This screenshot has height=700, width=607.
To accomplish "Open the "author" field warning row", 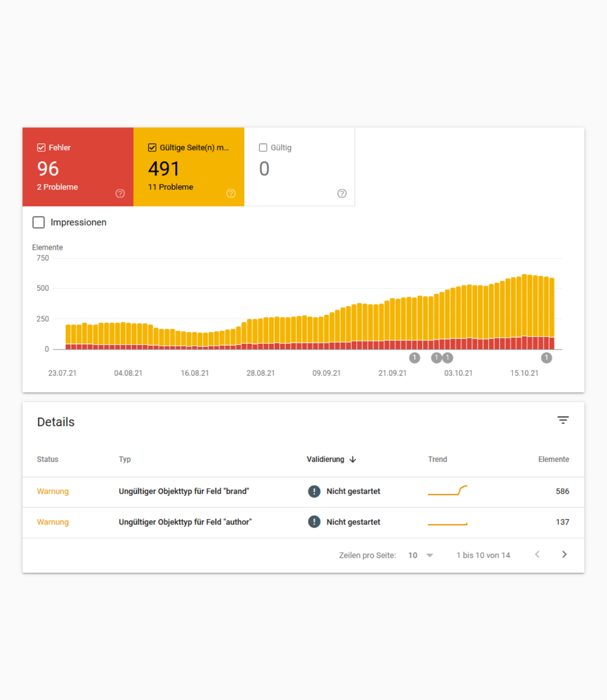I will point(303,522).
